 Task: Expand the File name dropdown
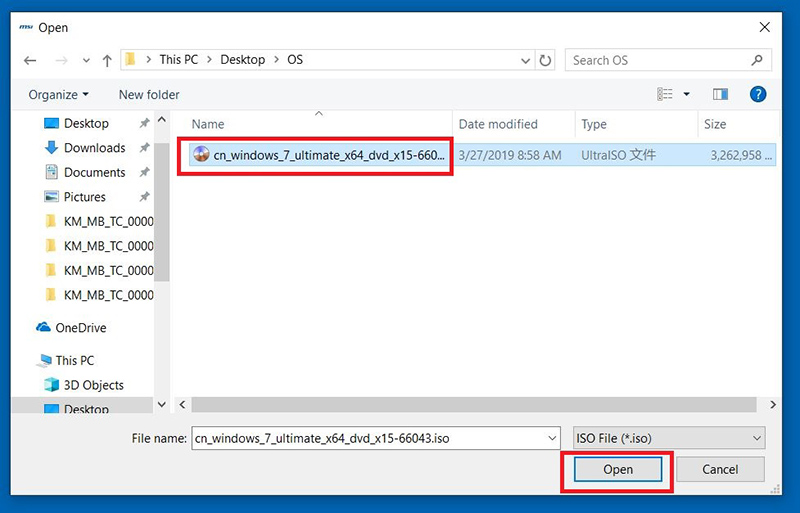552,438
